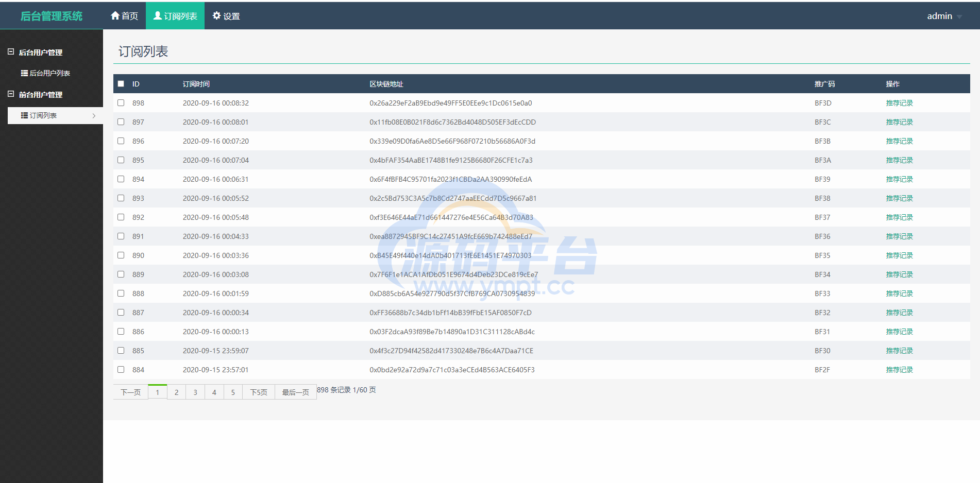Check the checkbox for row ID 885
980x483 pixels.
pos(121,350)
